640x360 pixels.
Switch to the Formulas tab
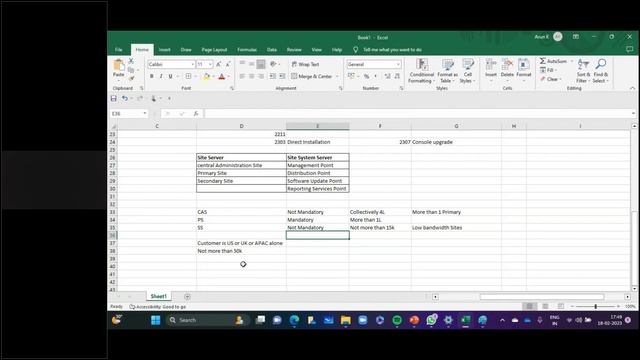coord(247,50)
